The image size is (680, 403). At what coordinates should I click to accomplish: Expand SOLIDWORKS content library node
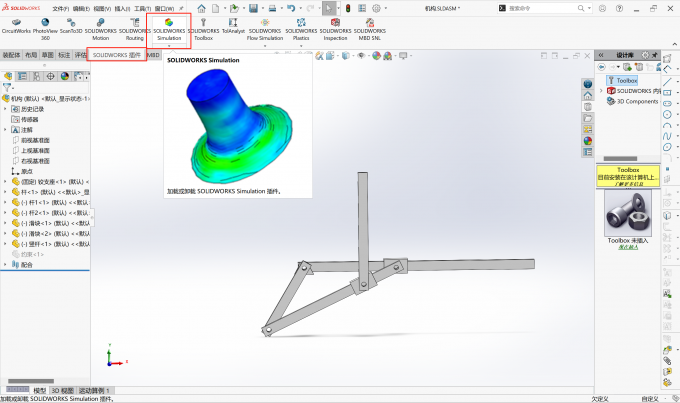tap(601, 91)
